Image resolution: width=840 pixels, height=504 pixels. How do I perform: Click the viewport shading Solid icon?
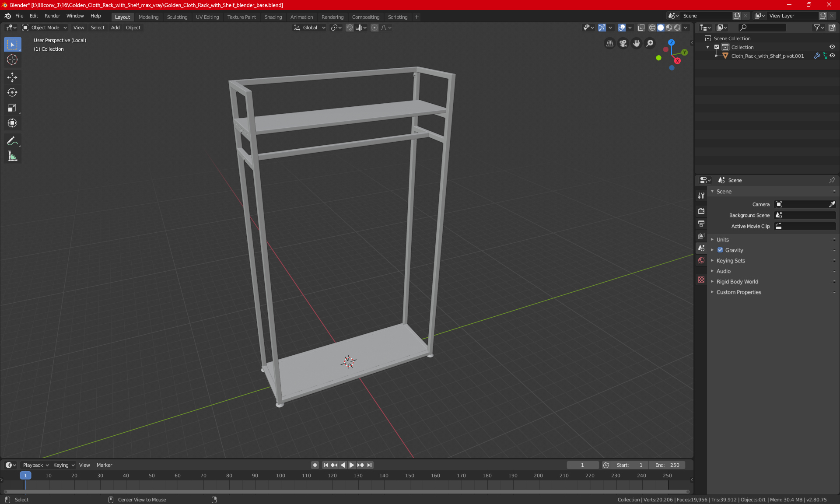coord(660,28)
